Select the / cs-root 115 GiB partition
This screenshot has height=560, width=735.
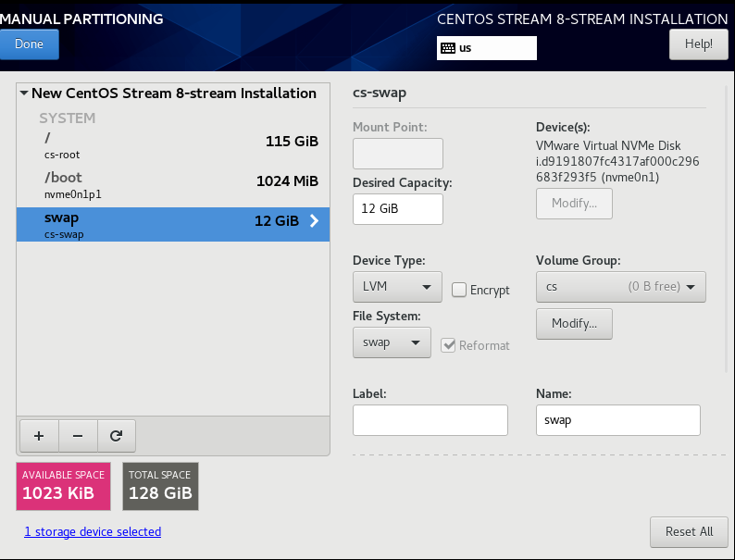pos(173,145)
